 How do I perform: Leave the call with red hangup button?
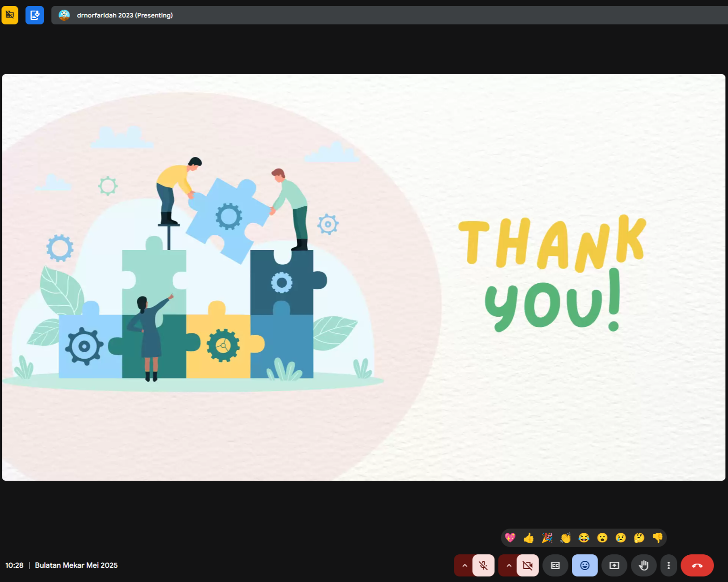click(697, 565)
